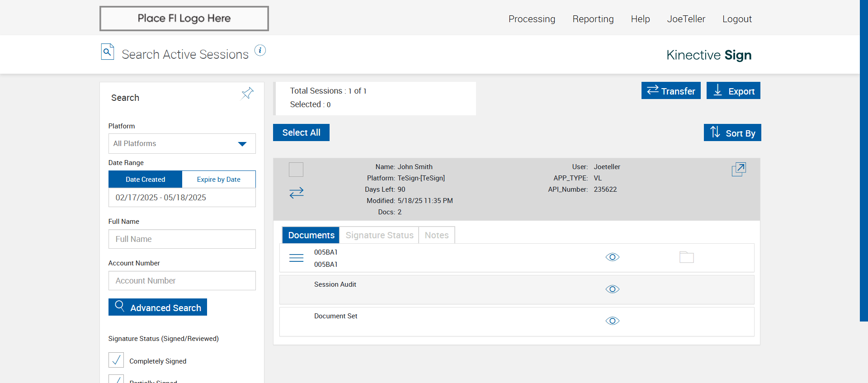This screenshot has height=383, width=868.
Task: Open John Smith session in new window
Action: (738, 170)
